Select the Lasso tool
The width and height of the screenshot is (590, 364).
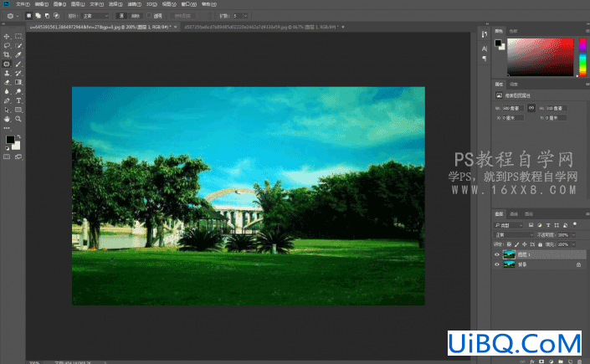[x=7, y=45]
